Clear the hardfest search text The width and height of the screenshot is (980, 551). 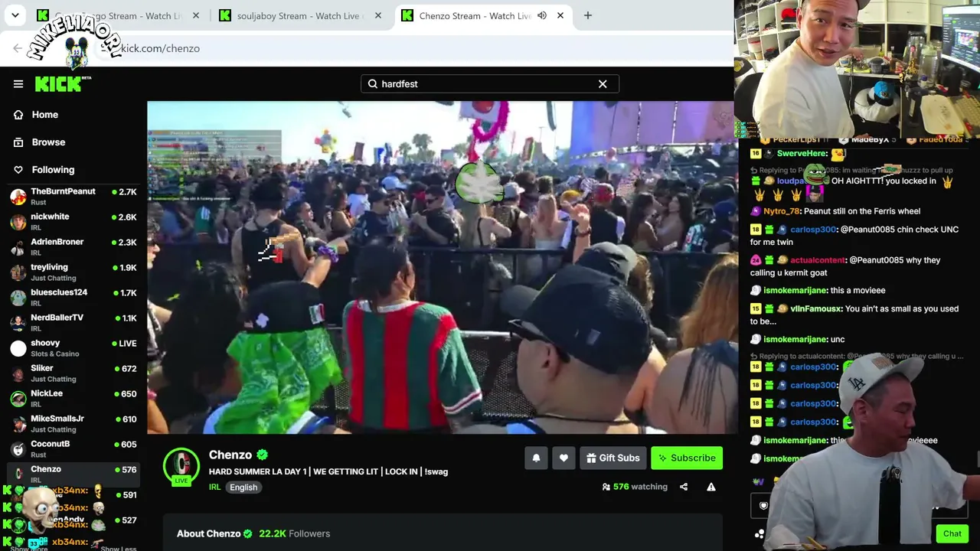(603, 84)
